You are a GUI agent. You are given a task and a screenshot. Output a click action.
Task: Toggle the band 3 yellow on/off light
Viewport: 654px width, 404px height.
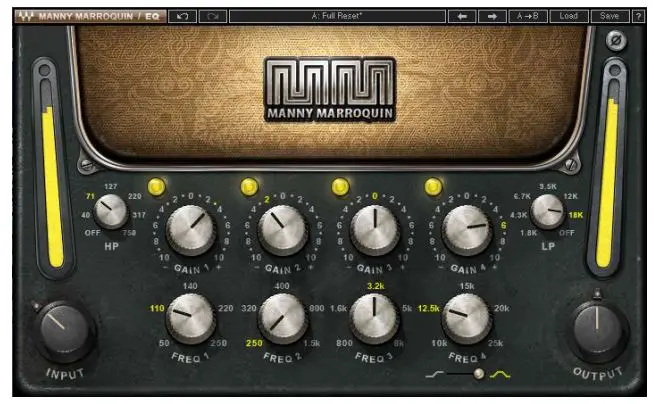point(340,186)
